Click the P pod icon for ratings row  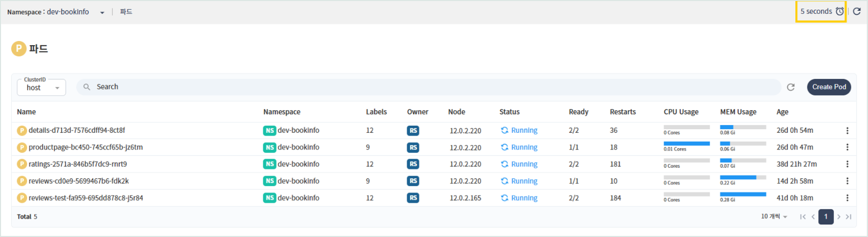click(22, 164)
